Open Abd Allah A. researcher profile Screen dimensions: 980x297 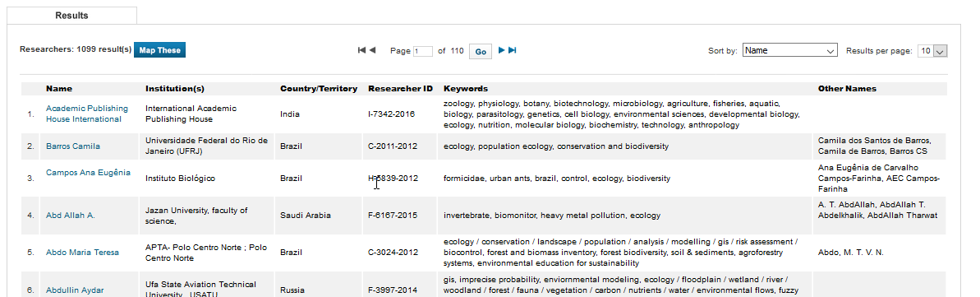(71, 215)
